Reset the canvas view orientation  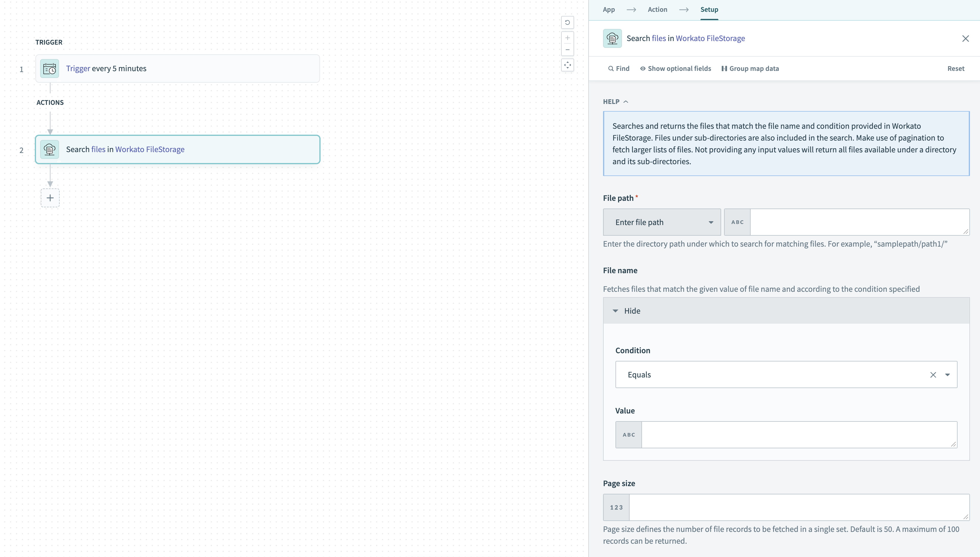click(567, 22)
